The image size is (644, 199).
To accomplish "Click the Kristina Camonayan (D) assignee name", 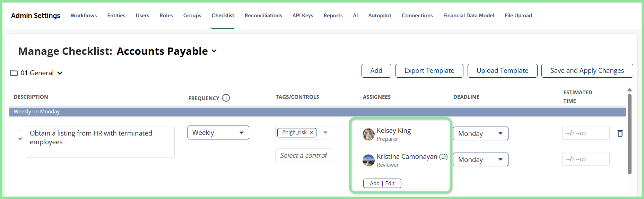I will (412, 156).
